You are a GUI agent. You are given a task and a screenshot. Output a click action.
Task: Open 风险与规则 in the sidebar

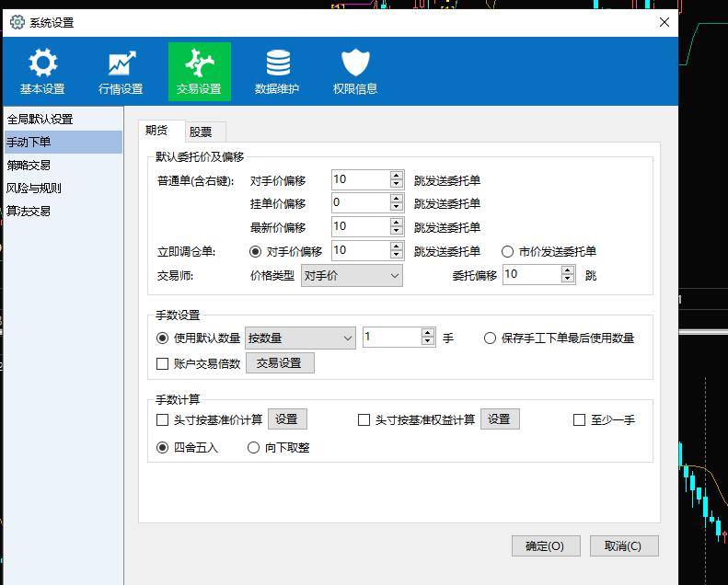pyautogui.click(x=34, y=188)
